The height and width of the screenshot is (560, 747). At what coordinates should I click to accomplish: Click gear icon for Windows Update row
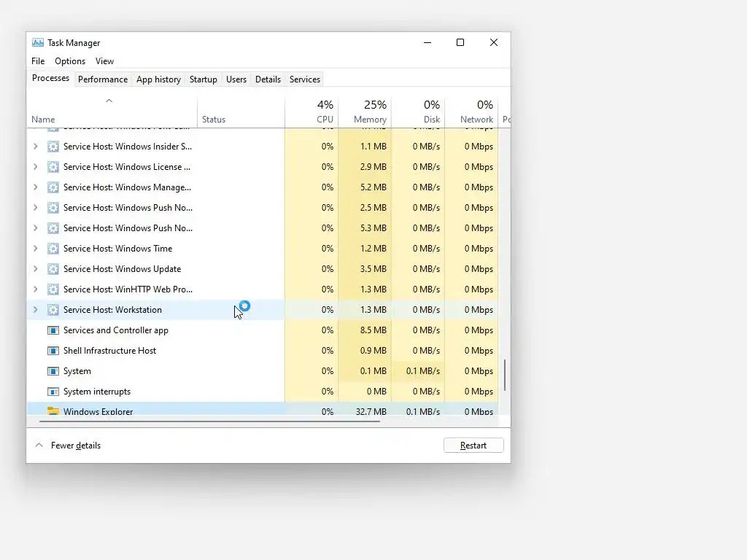click(x=53, y=269)
